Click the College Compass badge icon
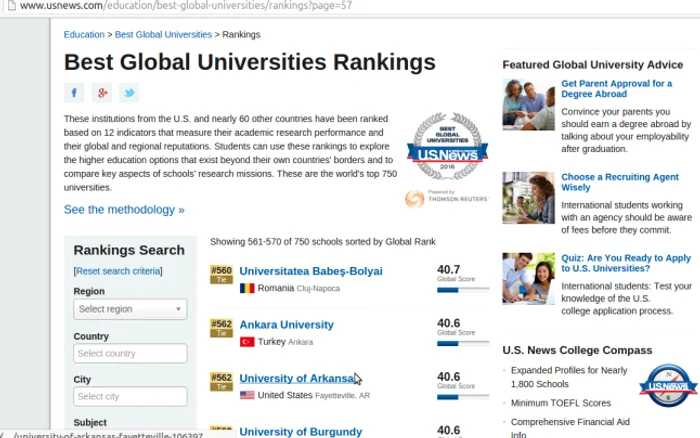The image size is (700, 438). tap(668, 386)
